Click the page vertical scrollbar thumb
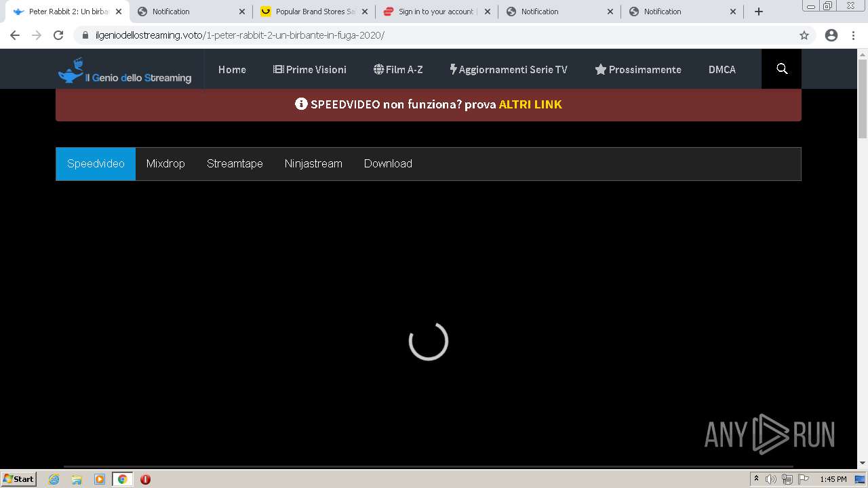This screenshot has height=488, width=868. tap(863, 99)
